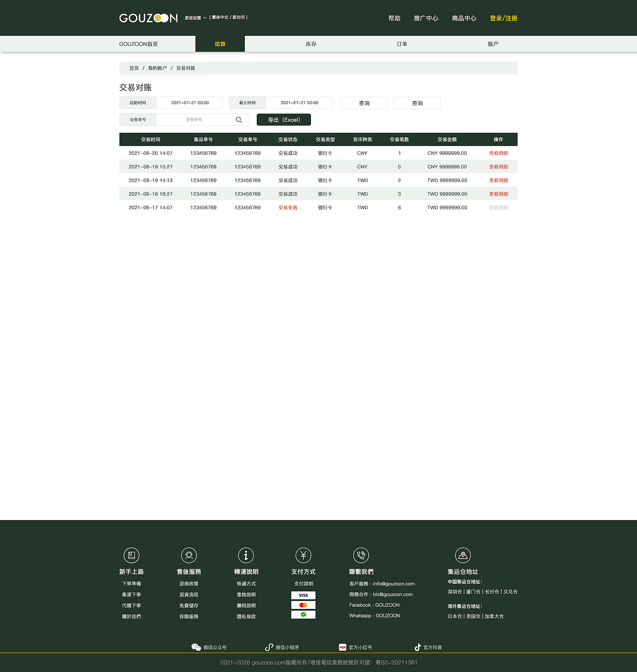637x672 pixels.
Task: Open the 聯繫我們 phone icon
Action: click(361, 555)
